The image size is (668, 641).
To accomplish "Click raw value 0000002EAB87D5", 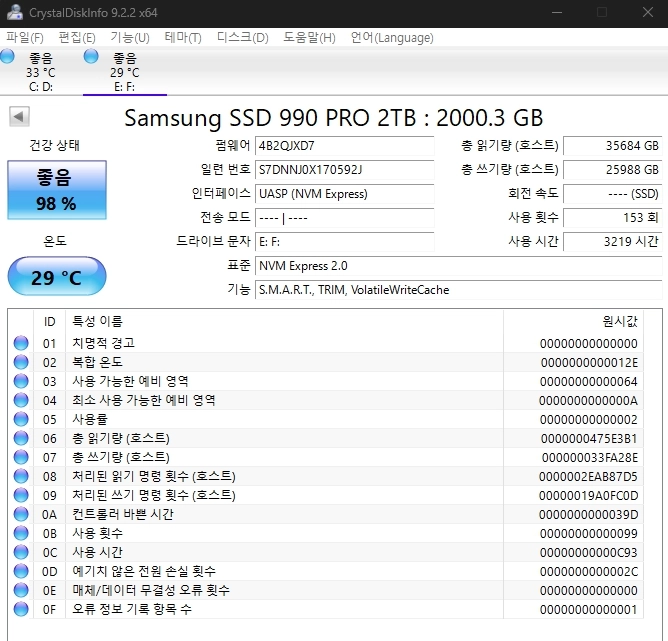I will pos(588,476).
